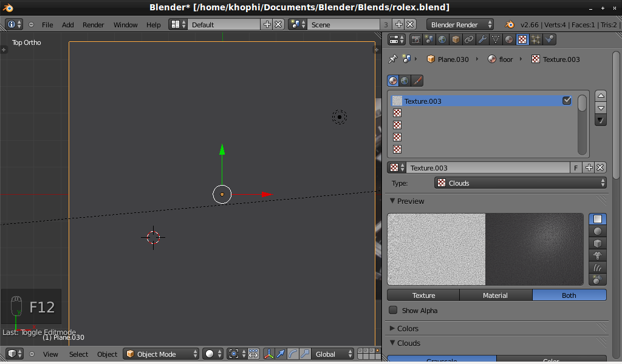Screen dimensions: 622x364
Task: Switch preview to Material only
Action: [x=495, y=295]
